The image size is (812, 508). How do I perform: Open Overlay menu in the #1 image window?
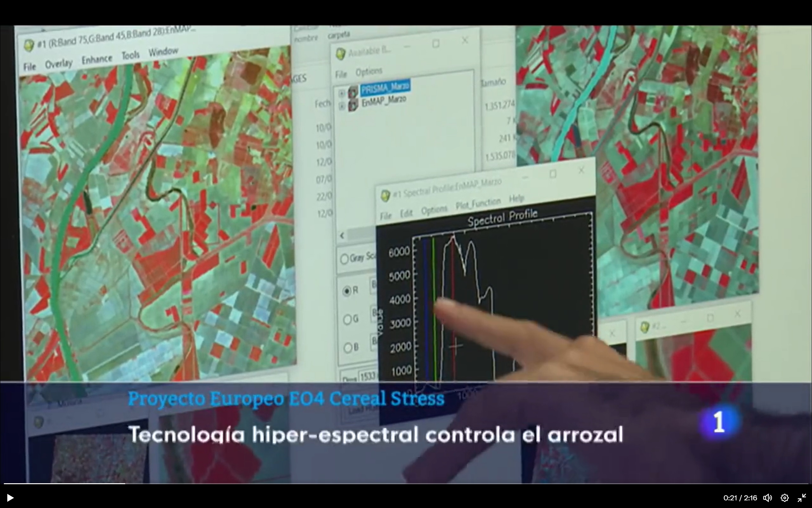[x=59, y=64]
